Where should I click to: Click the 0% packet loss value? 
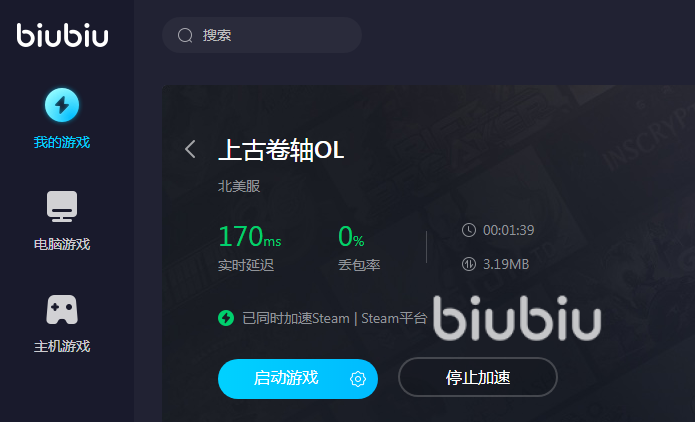[x=351, y=236]
